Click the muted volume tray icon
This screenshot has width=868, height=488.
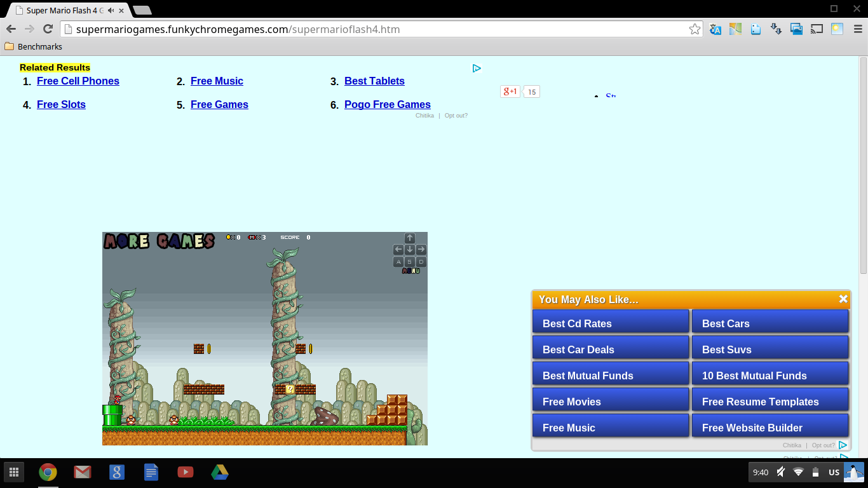point(780,472)
